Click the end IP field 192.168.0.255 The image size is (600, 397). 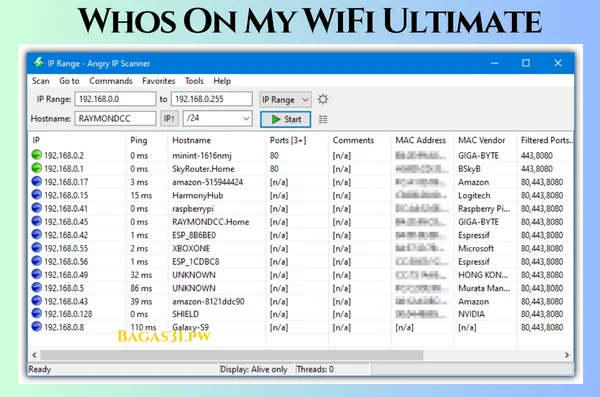(212, 99)
